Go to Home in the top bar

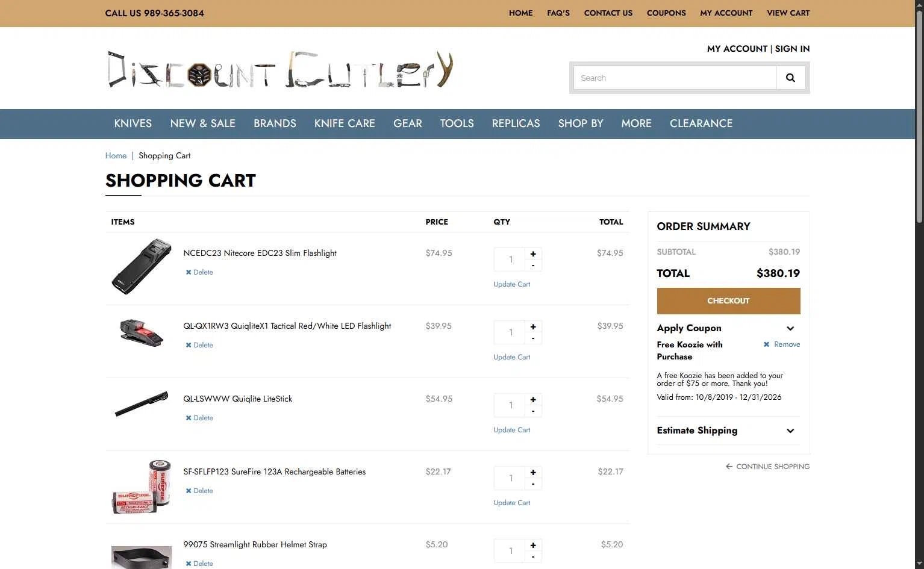click(x=520, y=13)
